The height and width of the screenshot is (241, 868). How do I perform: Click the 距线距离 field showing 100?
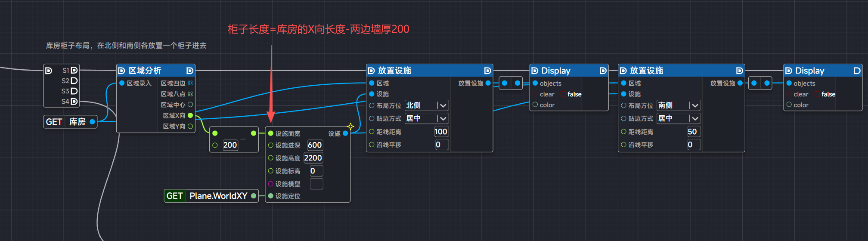(441, 132)
